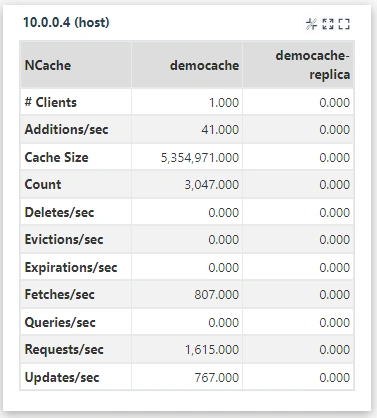Image resolution: width=377 pixels, height=418 pixels.
Task: Expand the panel using four-arrows icon
Action: click(x=328, y=24)
